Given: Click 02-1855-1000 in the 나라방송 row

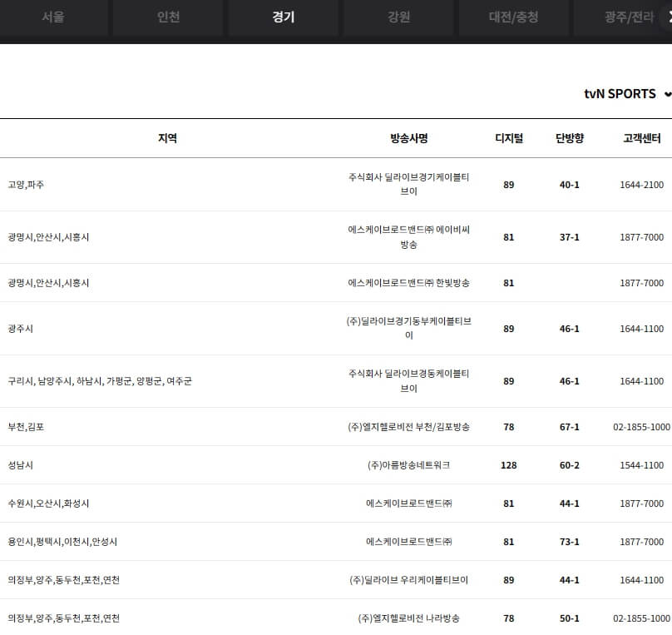Looking at the screenshot, I should coord(641,618).
